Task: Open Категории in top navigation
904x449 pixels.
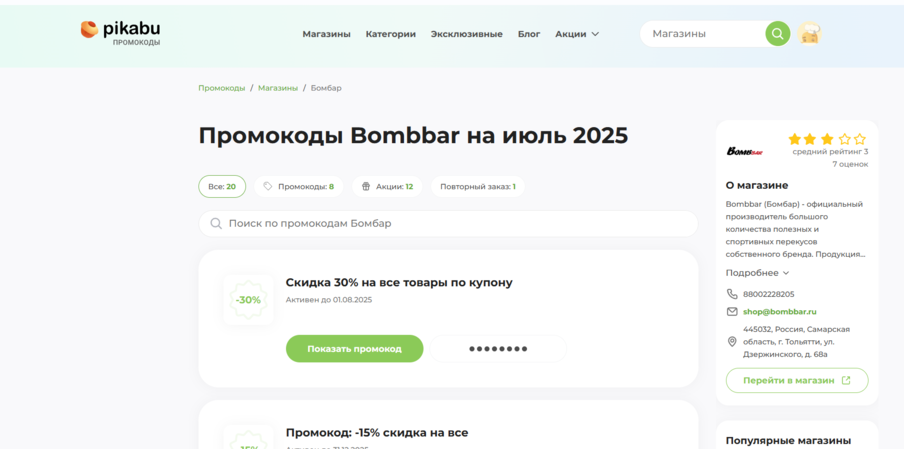Action: (x=390, y=34)
